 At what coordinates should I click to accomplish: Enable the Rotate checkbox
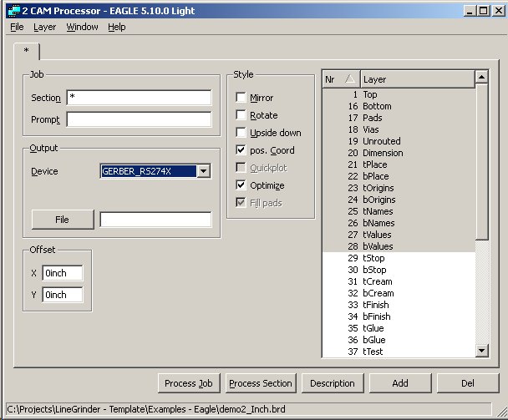tap(241, 115)
